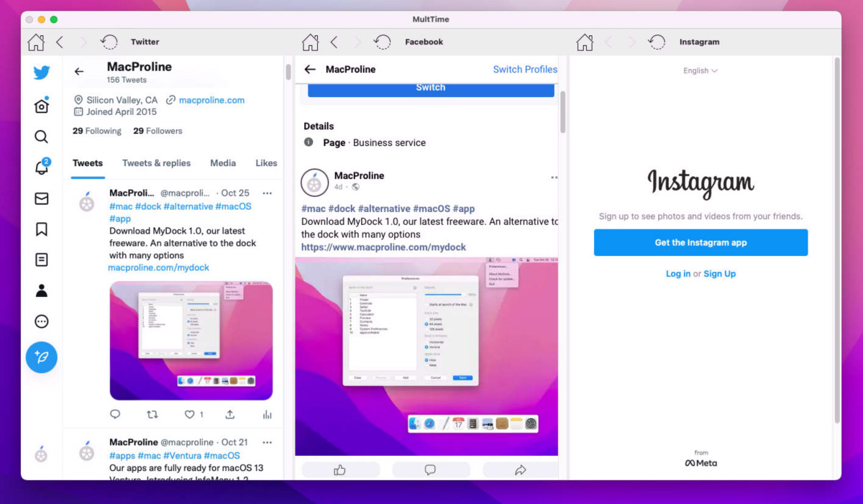Reply to the Oct 25 tweet
863x504 pixels.
(x=115, y=414)
